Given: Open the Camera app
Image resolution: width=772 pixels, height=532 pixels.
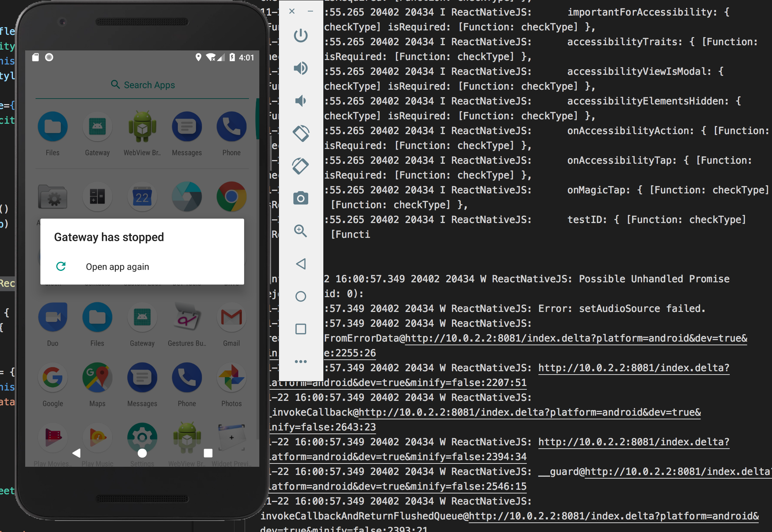Looking at the screenshot, I should pos(187,196).
